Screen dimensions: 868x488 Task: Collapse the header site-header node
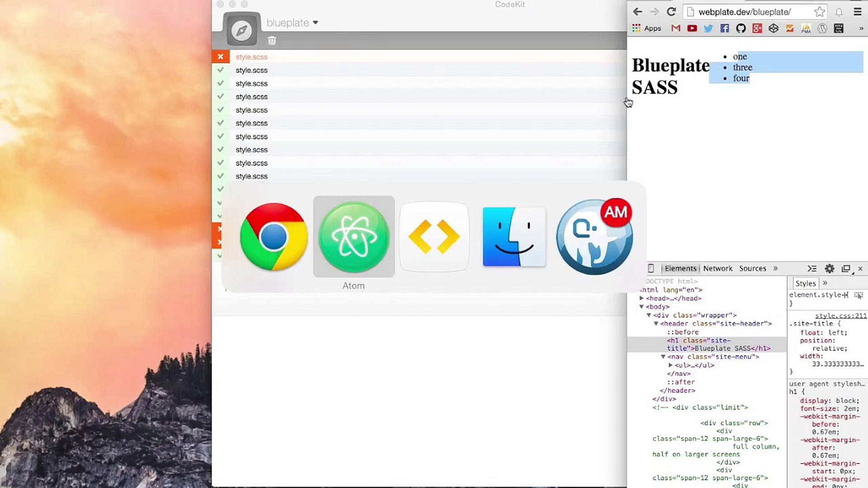tap(656, 324)
